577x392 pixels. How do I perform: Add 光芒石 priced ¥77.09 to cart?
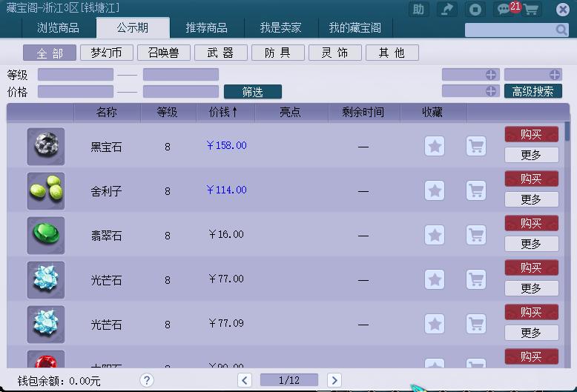[476, 325]
